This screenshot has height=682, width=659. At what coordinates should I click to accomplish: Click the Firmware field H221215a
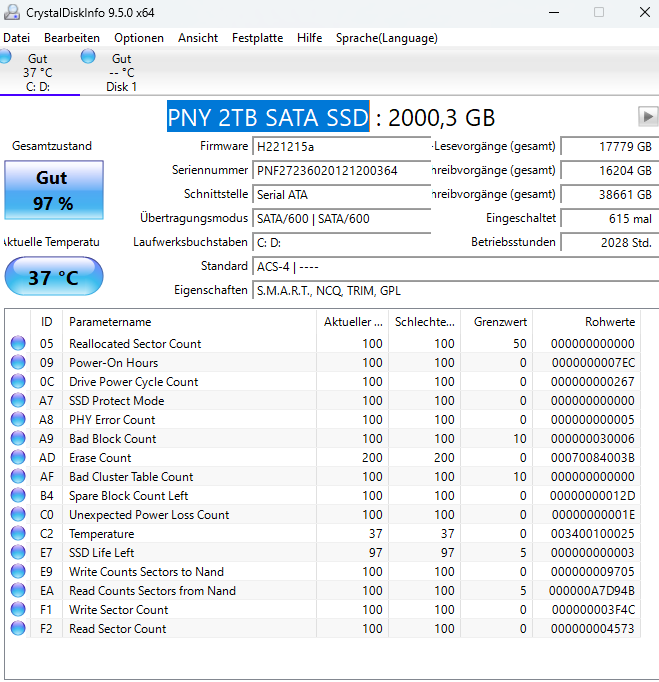pos(341,147)
